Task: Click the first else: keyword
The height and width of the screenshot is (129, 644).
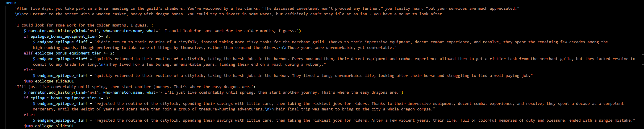Action: tap(29, 70)
